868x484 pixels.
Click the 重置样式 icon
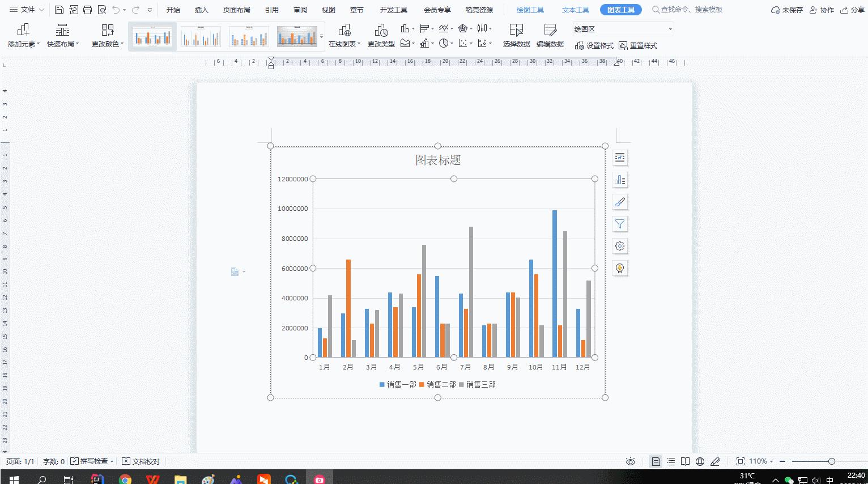(639, 45)
